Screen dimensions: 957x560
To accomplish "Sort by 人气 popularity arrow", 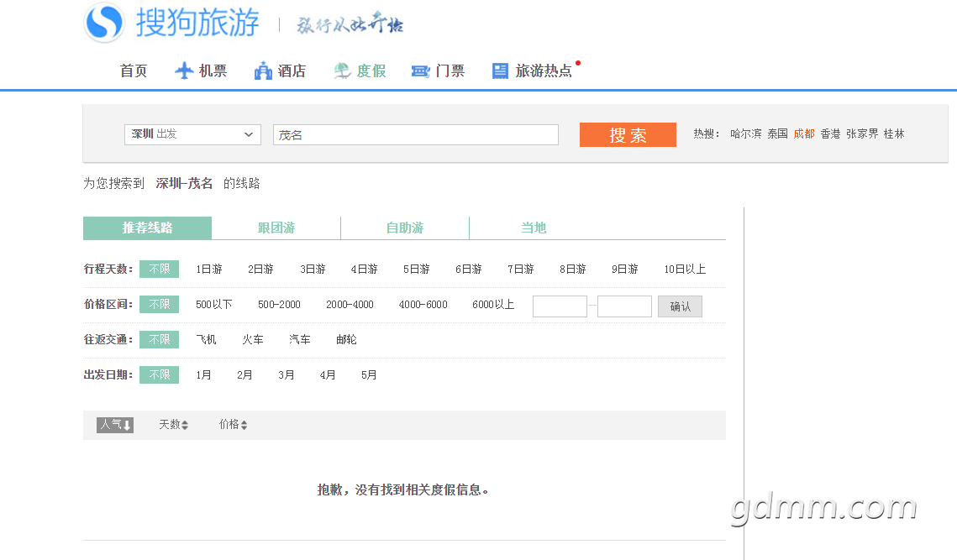I will pos(115,425).
